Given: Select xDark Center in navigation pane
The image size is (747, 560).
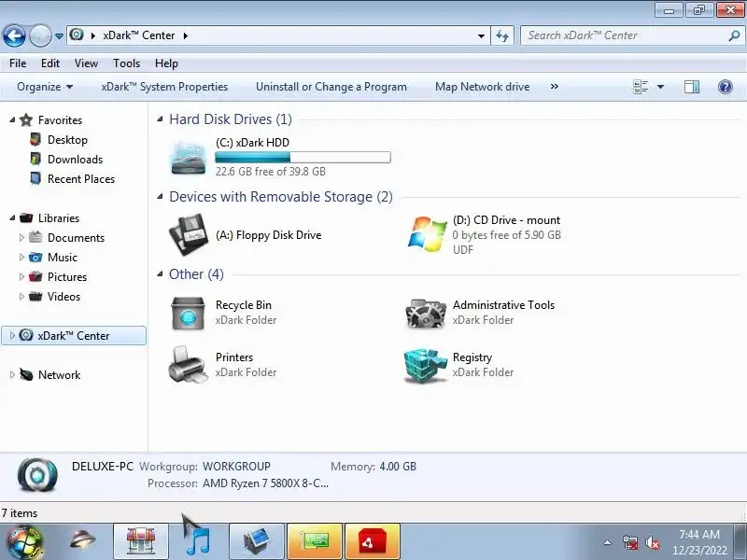Looking at the screenshot, I should point(74,336).
